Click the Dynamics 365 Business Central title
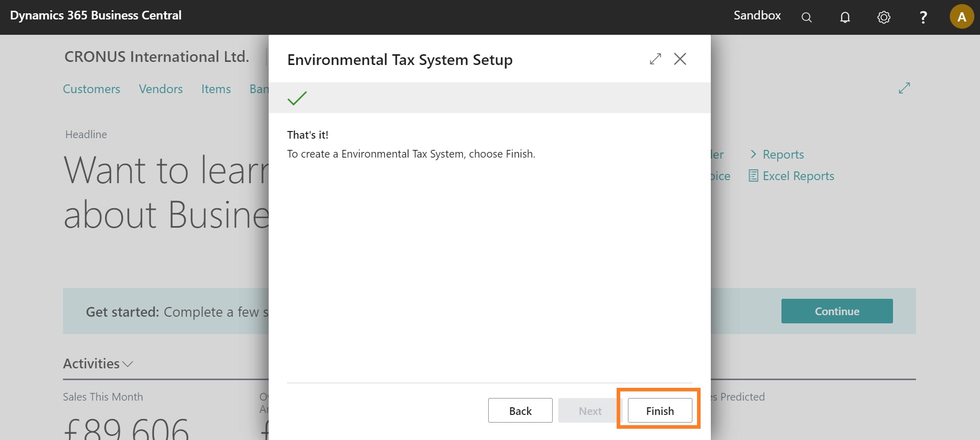The image size is (980, 440). (96, 15)
